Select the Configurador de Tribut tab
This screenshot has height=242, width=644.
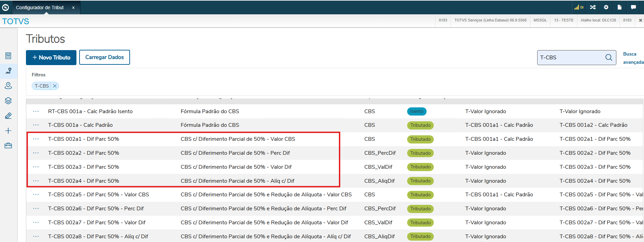click(40, 7)
